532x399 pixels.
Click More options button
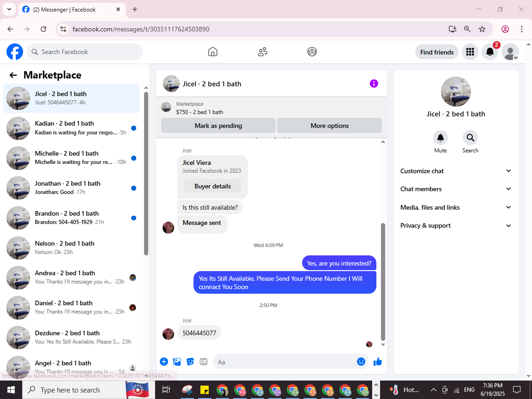329,126
